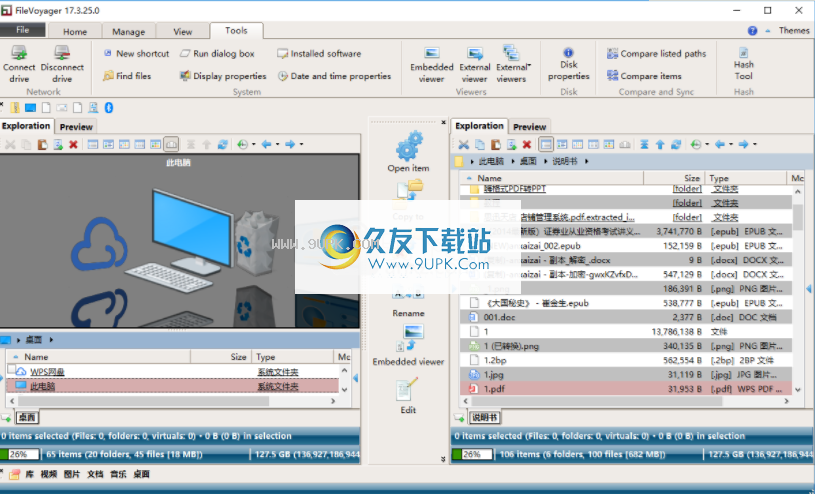Image resolution: width=816 pixels, height=494 pixels.
Task: Open the Themes menu
Action: click(794, 31)
